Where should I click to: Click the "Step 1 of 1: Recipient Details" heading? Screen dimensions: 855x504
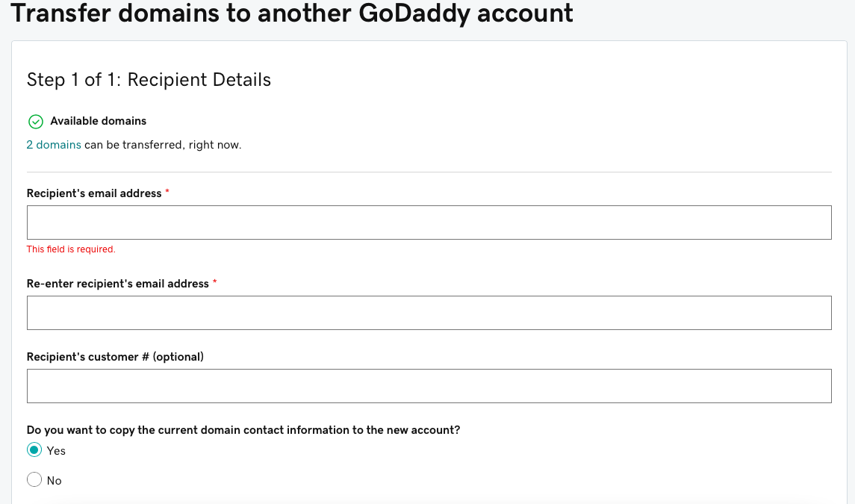click(149, 80)
